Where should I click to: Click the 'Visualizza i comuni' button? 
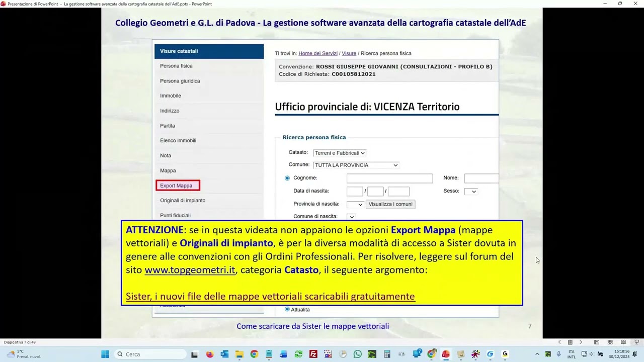point(390,204)
